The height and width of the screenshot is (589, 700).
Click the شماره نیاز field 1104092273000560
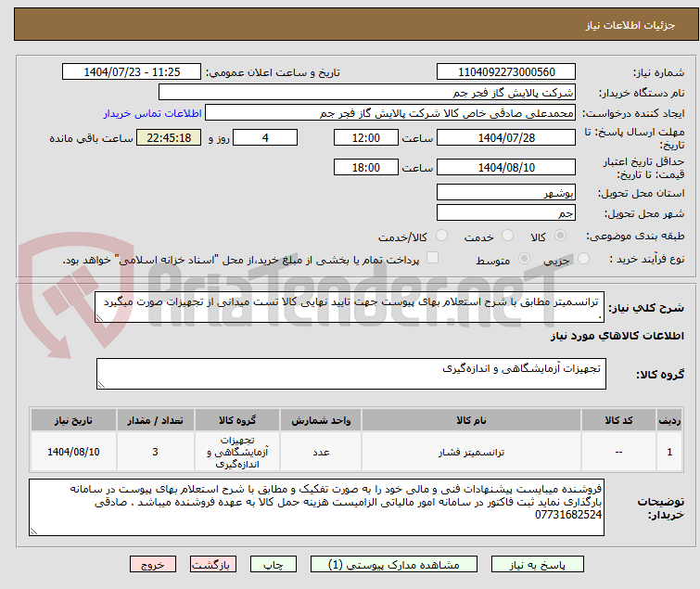506,72
